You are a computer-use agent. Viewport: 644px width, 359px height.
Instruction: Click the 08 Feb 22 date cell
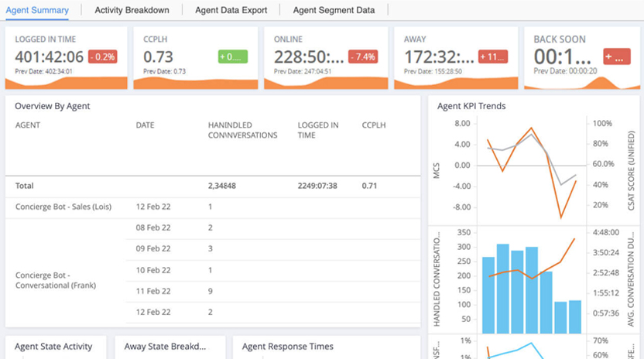(x=153, y=227)
